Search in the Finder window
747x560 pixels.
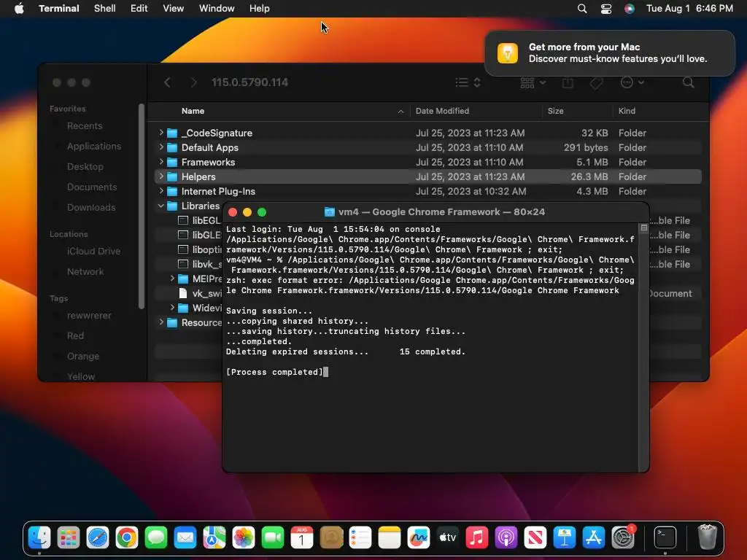(x=688, y=83)
